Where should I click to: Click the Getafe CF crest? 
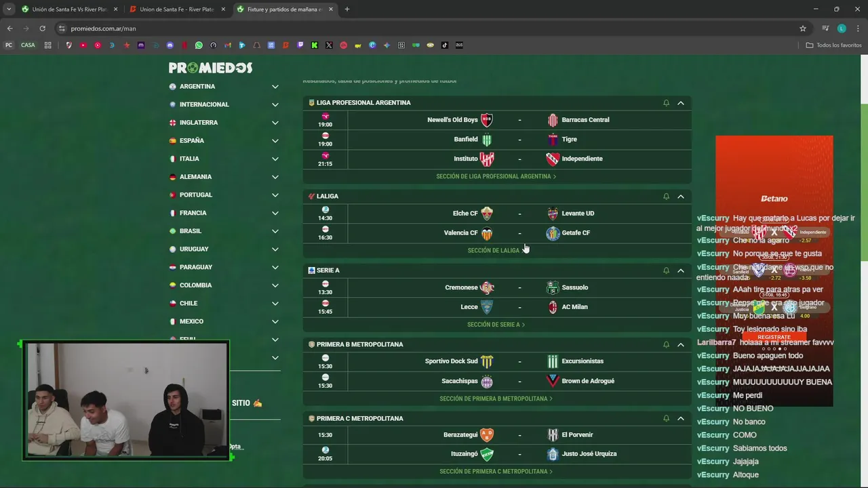(553, 233)
